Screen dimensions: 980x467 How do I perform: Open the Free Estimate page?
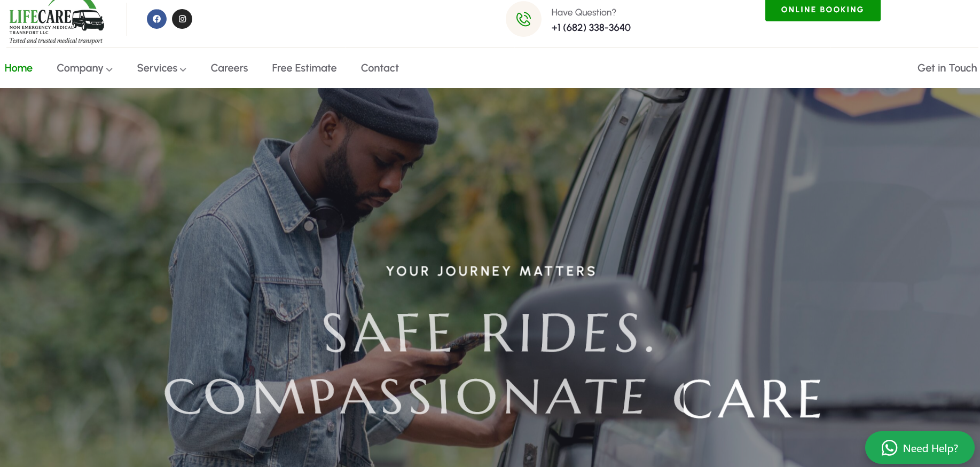pos(304,68)
